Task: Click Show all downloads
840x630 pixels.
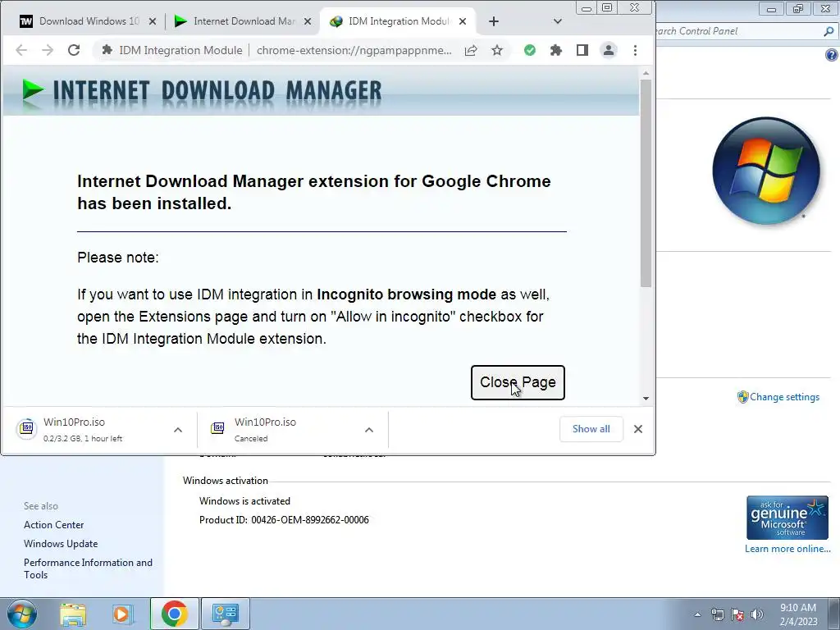Action: pyautogui.click(x=591, y=429)
